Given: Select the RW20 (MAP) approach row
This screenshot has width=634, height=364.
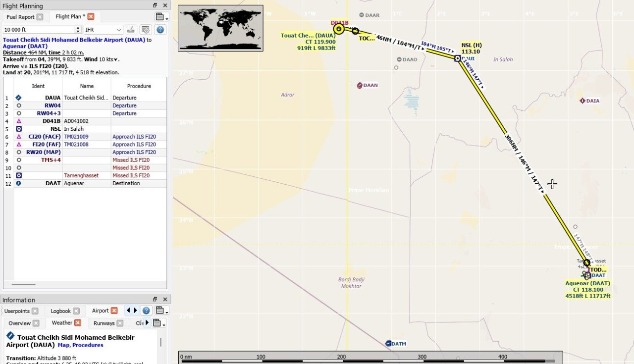Looking at the screenshot, I should click(85, 152).
